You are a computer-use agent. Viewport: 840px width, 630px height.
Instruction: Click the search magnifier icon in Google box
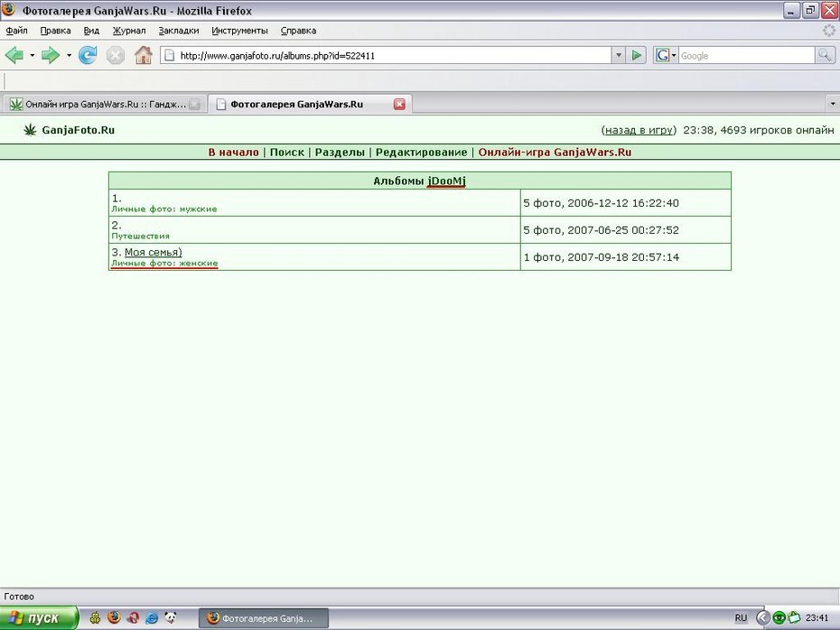point(825,55)
